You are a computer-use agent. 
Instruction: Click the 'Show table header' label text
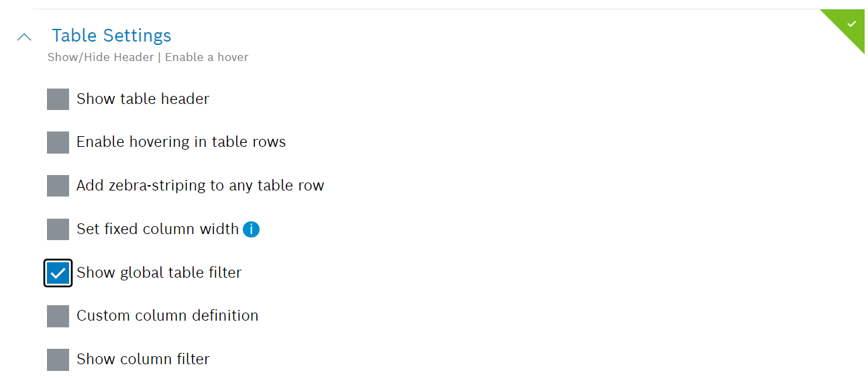click(x=143, y=99)
